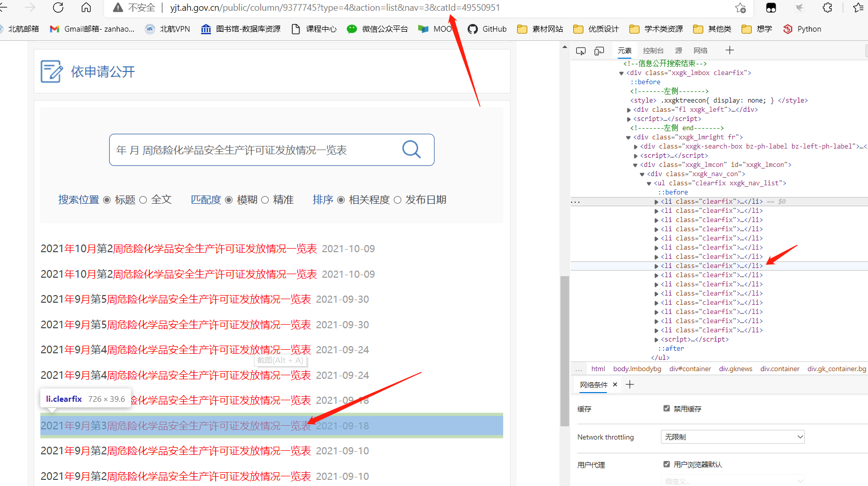Click the not-secure warning triangle icon
Viewport: 868px width, 486px height.
tap(118, 8)
